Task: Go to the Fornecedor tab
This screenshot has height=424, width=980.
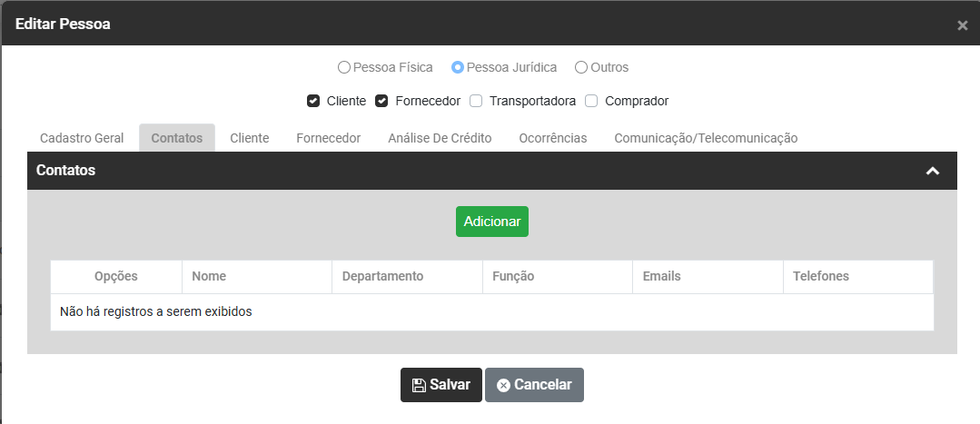Action: pos(329,138)
